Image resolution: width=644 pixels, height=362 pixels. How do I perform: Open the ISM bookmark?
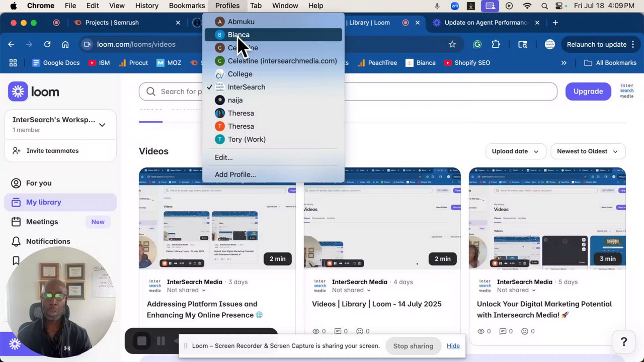pyautogui.click(x=99, y=63)
